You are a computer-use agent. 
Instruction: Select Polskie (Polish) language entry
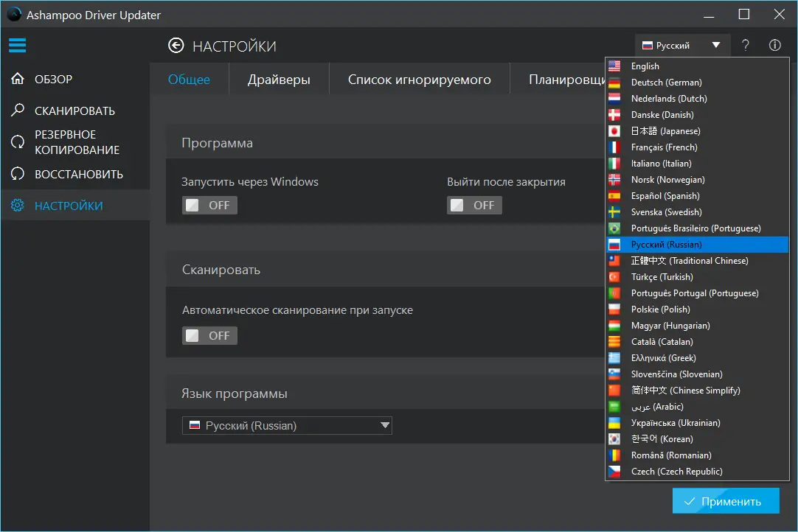click(x=697, y=309)
